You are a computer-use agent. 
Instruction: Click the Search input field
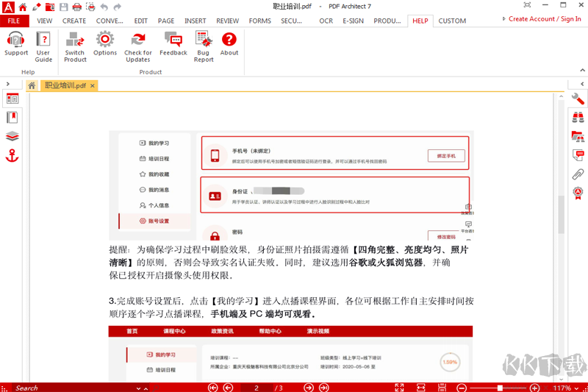pos(74,388)
